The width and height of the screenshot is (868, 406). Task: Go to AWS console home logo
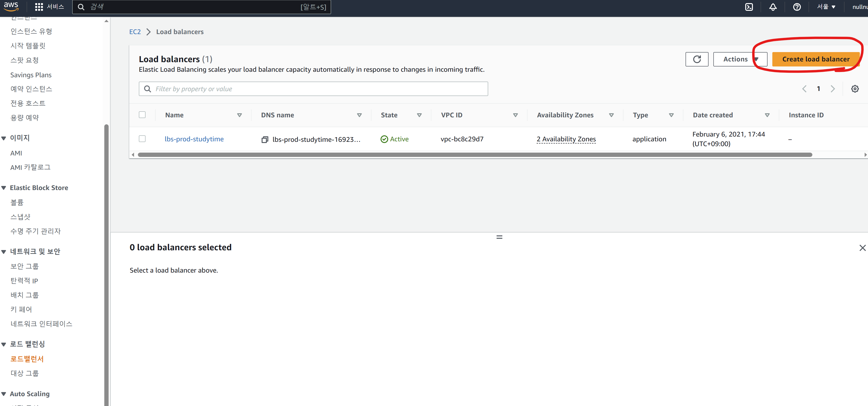point(11,6)
